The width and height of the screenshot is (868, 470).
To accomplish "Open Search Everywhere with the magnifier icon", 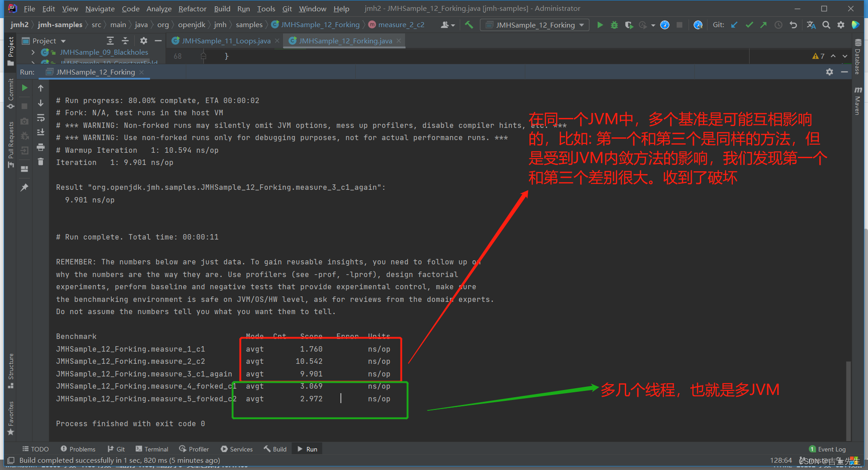I will click(826, 25).
